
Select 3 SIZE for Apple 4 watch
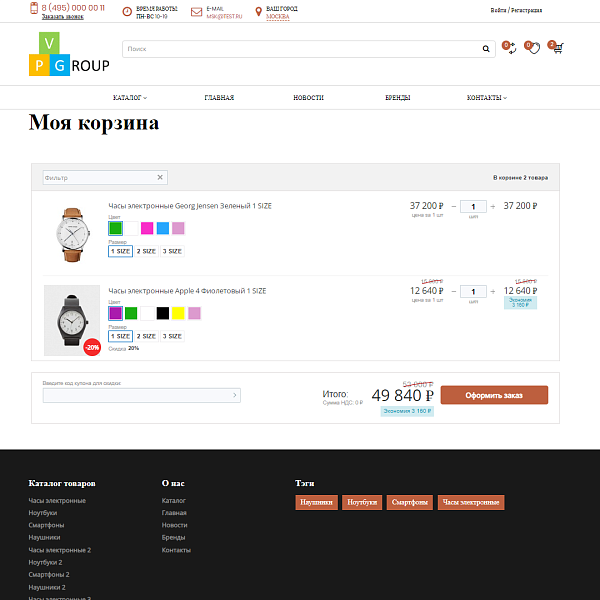pyautogui.click(x=173, y=336)
